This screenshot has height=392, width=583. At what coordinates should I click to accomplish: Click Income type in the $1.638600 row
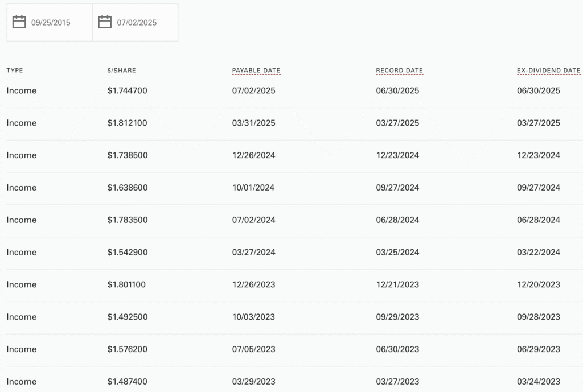(22, 188)
